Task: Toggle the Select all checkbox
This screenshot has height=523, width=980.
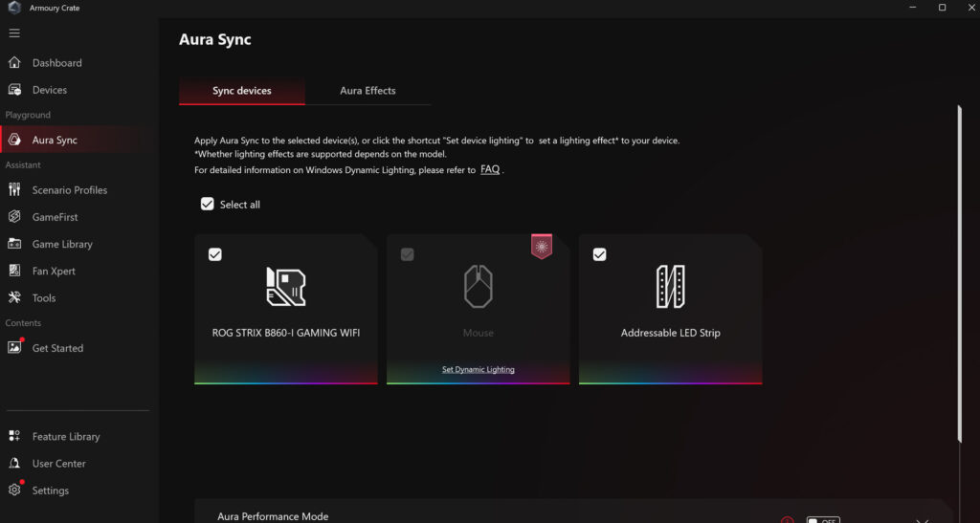Action: [x=207, y=204]
